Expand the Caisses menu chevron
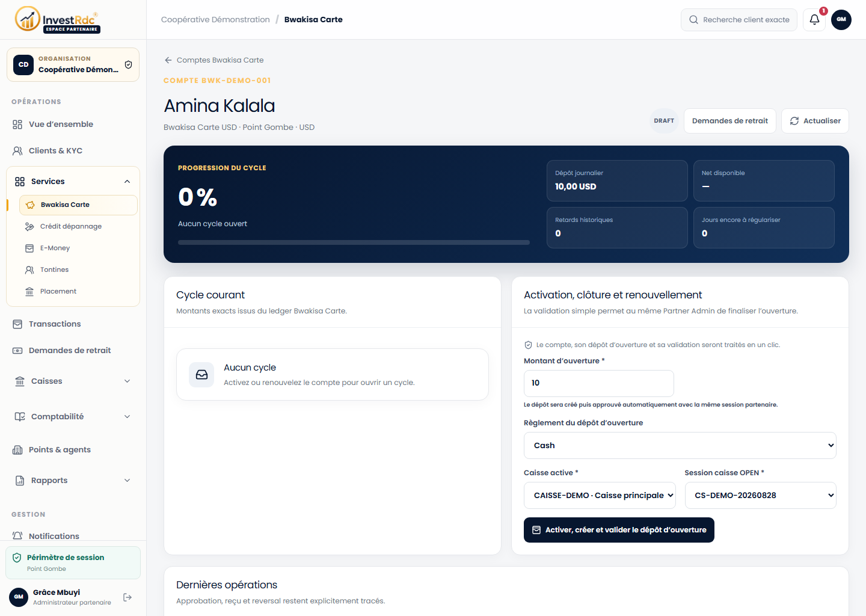 click(127, 381)
